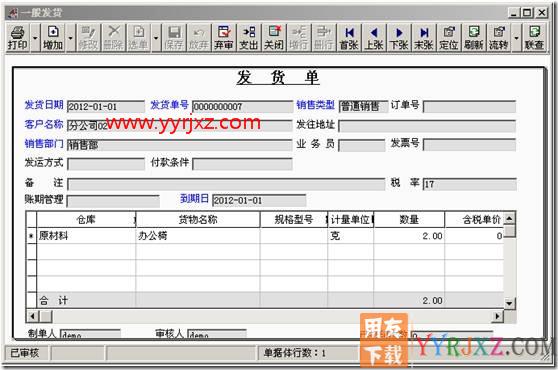Click the 删行 delete row icon
This screenshot has width=558, height=370.
point(323,38)
